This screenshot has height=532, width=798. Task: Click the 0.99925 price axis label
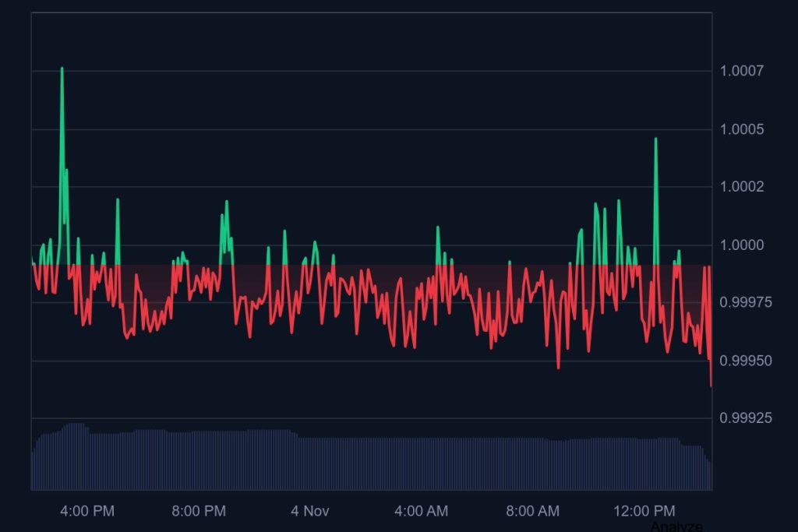(744, 418)
